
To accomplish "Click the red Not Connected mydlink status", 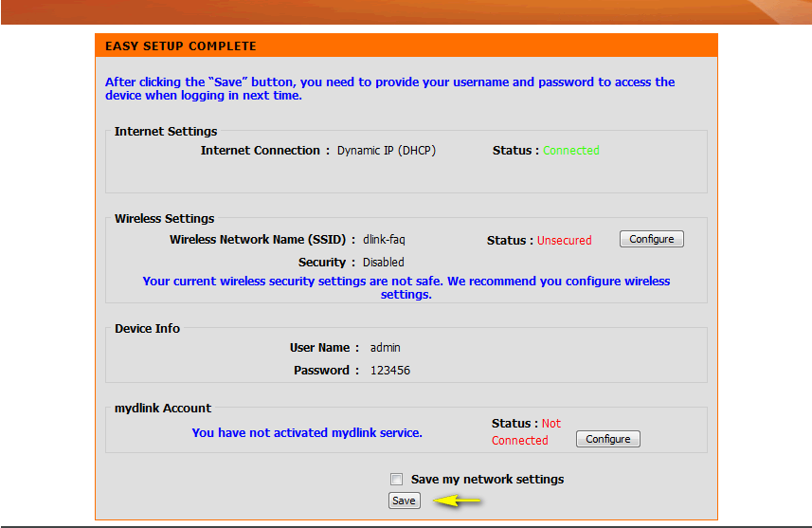I will pyautogui.click(x=524, y=432).
